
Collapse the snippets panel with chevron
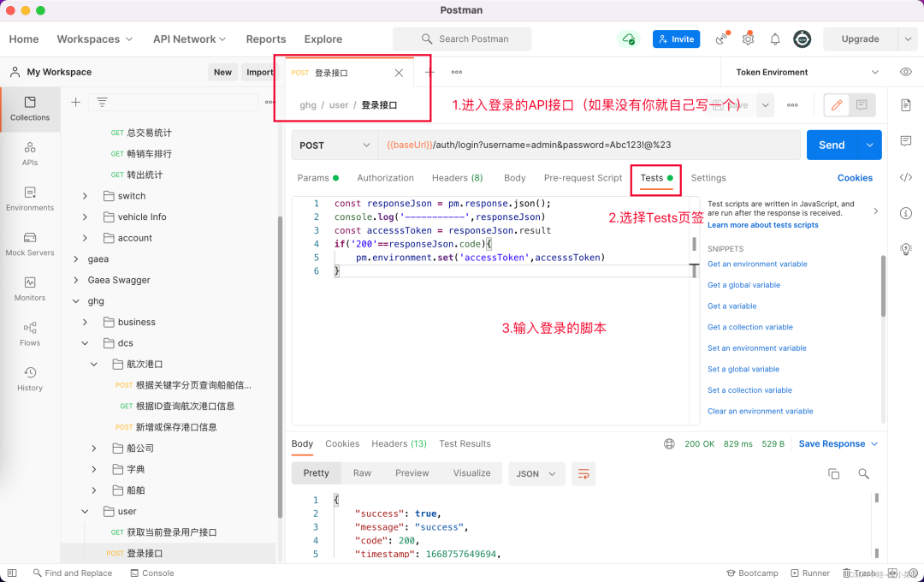pyautogui.click(x=876, y=211)
